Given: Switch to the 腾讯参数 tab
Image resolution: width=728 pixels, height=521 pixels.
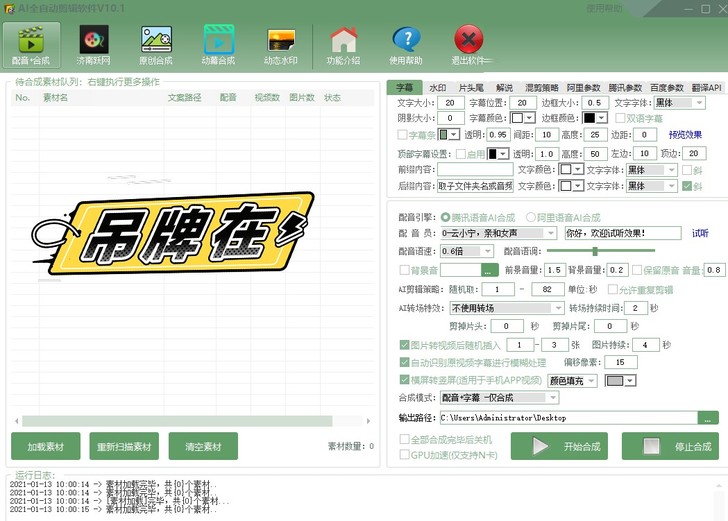Looking at the screenshot, I should 625,88.
